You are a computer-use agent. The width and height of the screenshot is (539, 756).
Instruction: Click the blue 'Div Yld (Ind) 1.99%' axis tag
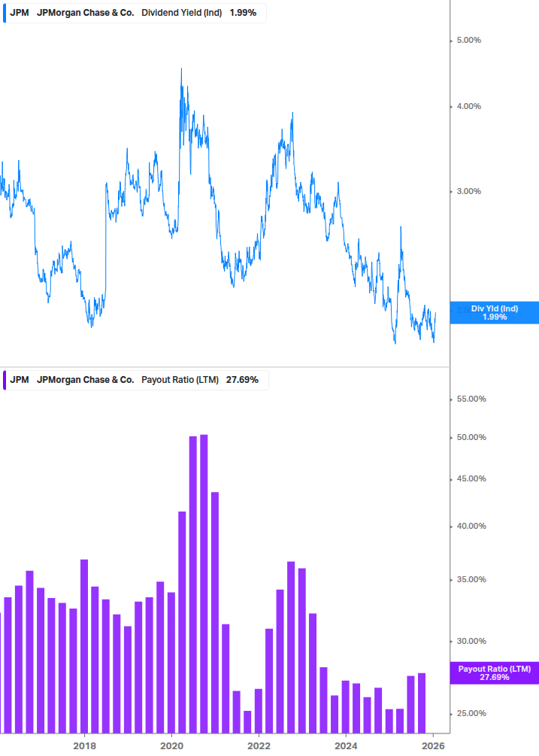tap(494, 312)
